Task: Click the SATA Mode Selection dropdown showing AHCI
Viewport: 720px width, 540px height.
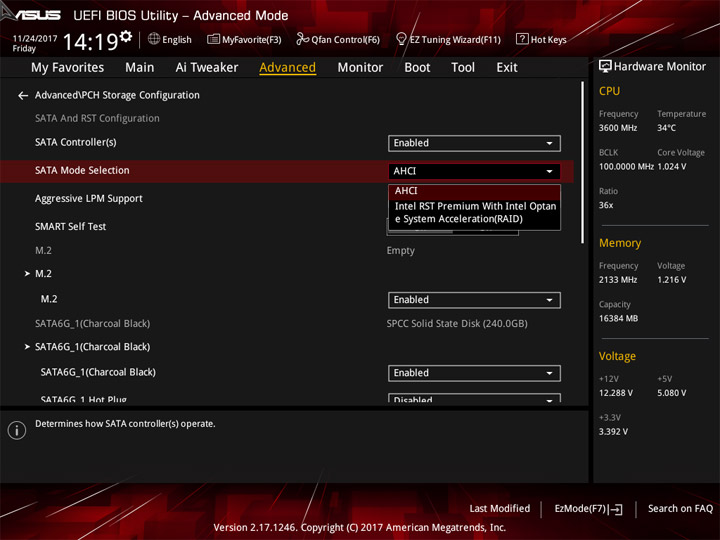Action: pos(474,171)
